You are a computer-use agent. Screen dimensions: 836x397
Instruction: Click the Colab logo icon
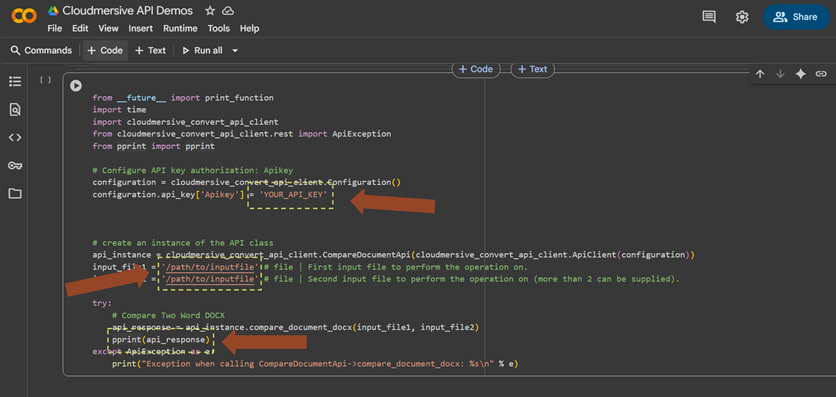[x=24, y=17]
